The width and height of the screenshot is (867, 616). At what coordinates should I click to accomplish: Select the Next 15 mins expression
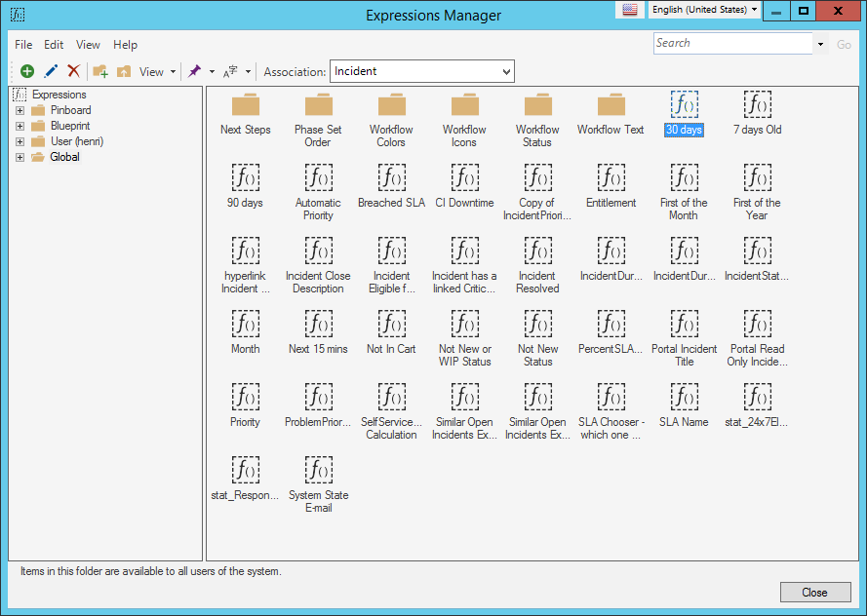click(x=319, y=333)
